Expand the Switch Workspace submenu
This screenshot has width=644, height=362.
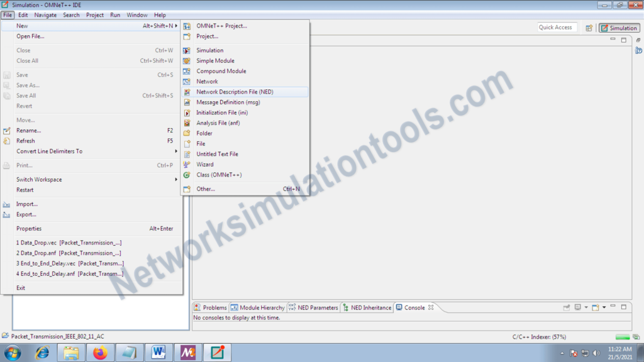point(38,179)
